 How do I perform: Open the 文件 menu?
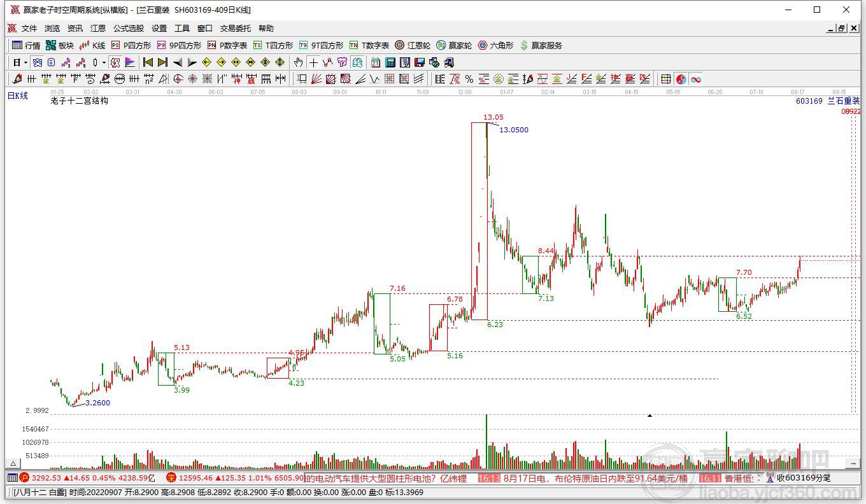pyautogui.click(x=29, y=29)
